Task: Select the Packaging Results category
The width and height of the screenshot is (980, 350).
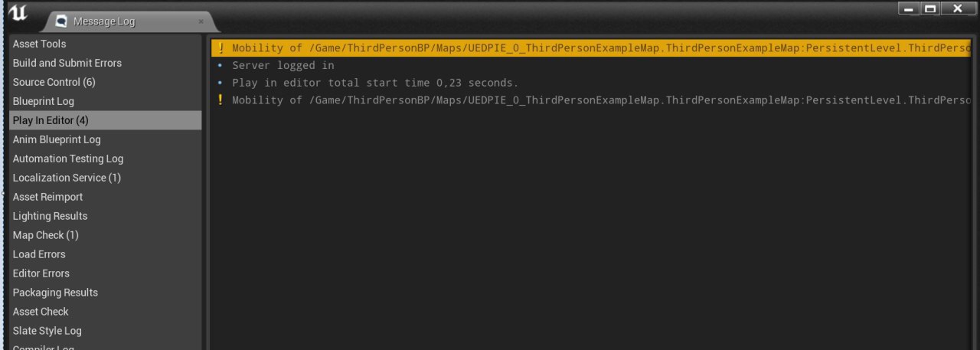Action: (56, 293)
